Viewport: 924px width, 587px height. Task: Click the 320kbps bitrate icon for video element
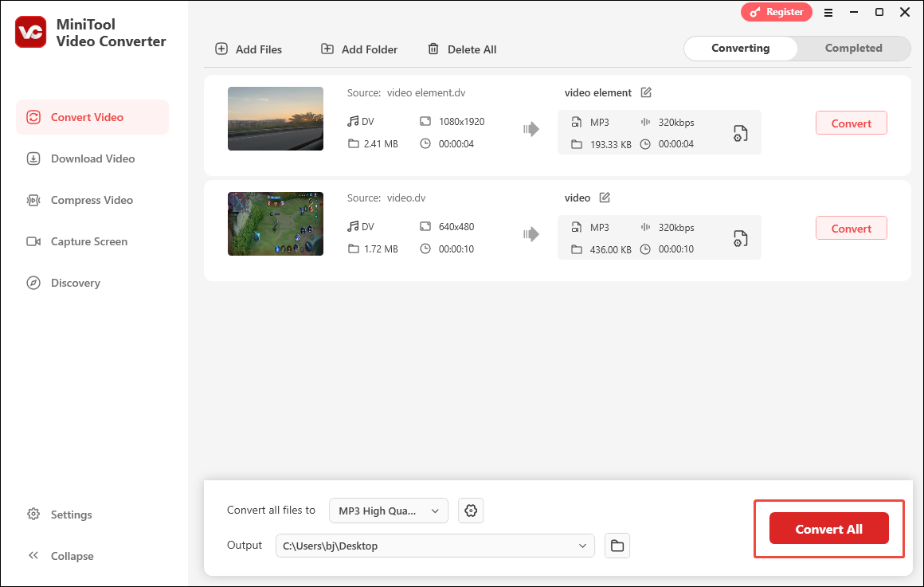point(645,122)
